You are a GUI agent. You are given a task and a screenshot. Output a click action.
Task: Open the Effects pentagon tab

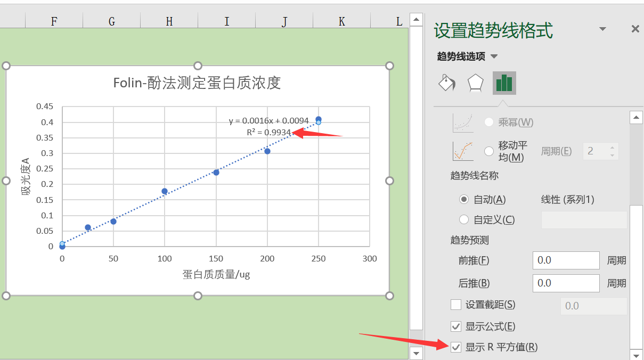tap(475, 83)
